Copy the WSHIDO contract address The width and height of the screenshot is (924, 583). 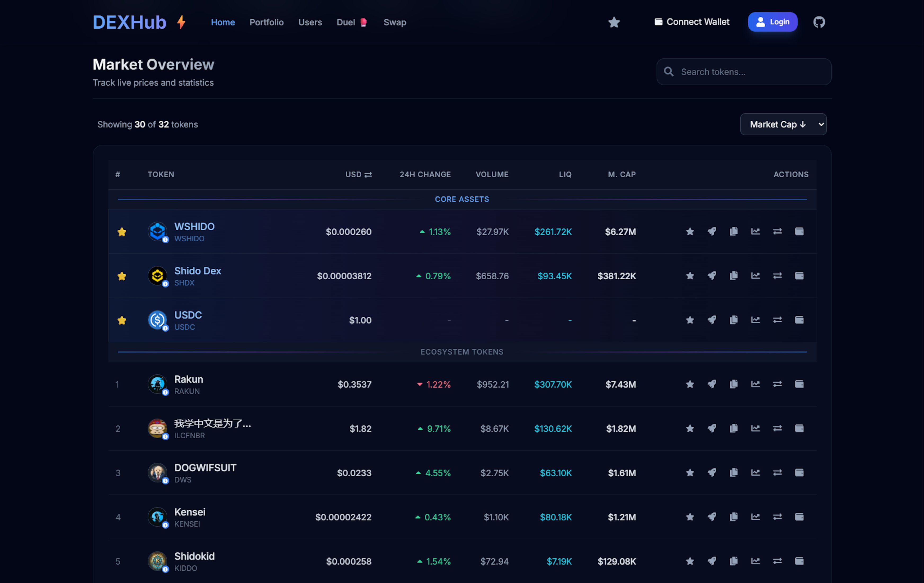click(x=734, y=231)
